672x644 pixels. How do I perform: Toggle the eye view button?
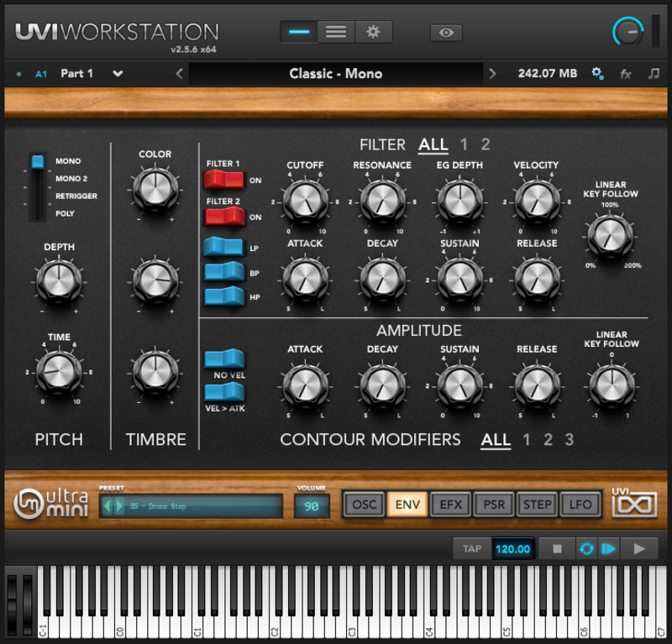(x=446, y=33)
